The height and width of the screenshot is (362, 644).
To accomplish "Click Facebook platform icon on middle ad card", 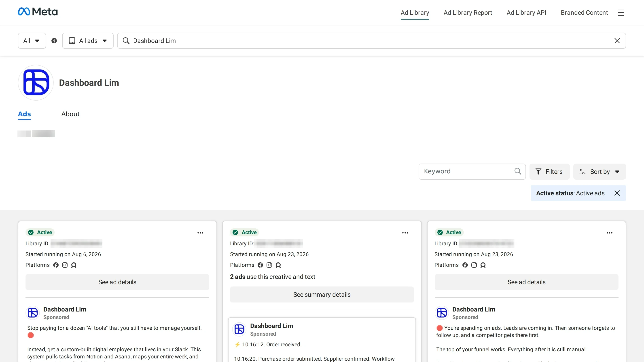I will (x=260, y=265).
